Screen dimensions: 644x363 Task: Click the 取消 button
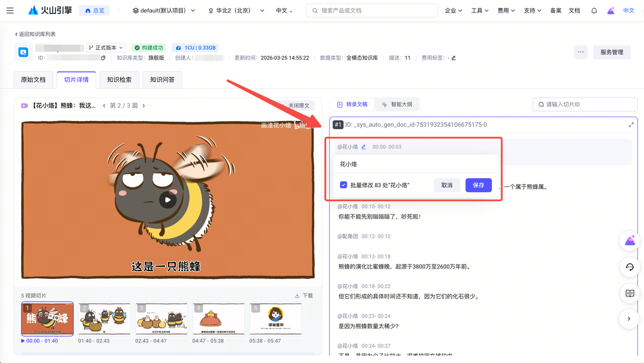pos(447,185)
